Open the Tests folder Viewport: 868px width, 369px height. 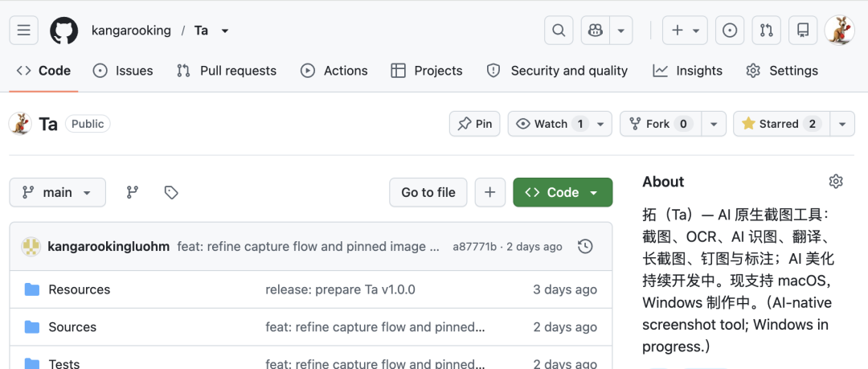click(x=64, y=363)
